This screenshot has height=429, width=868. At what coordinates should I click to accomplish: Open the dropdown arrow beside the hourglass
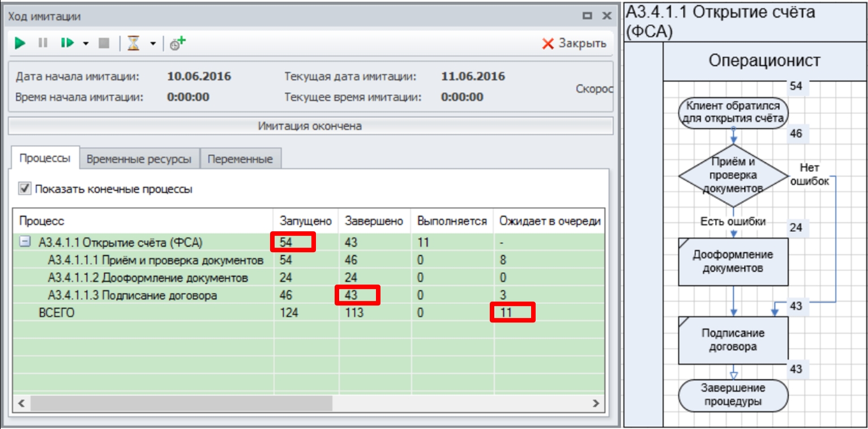tap(152, 44)
